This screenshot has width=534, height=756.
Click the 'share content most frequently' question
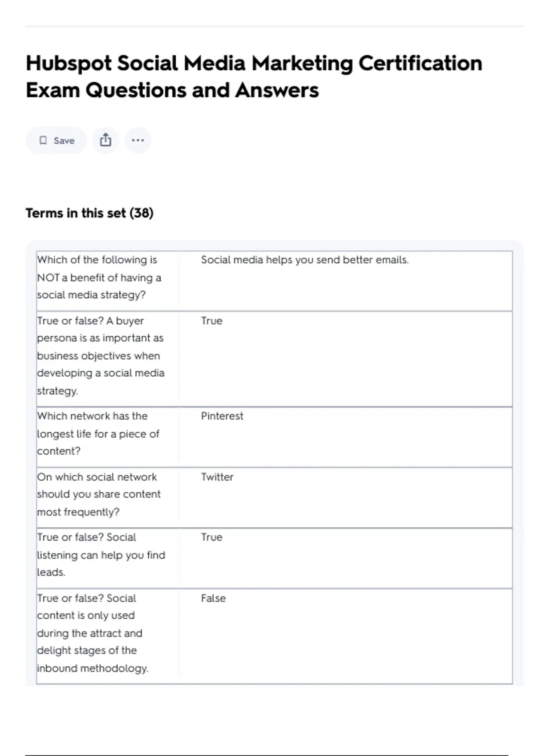pos(99,495)
